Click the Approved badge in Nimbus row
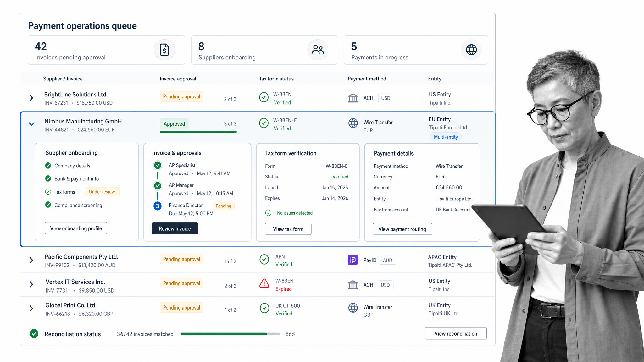 [x=174, y=124]
